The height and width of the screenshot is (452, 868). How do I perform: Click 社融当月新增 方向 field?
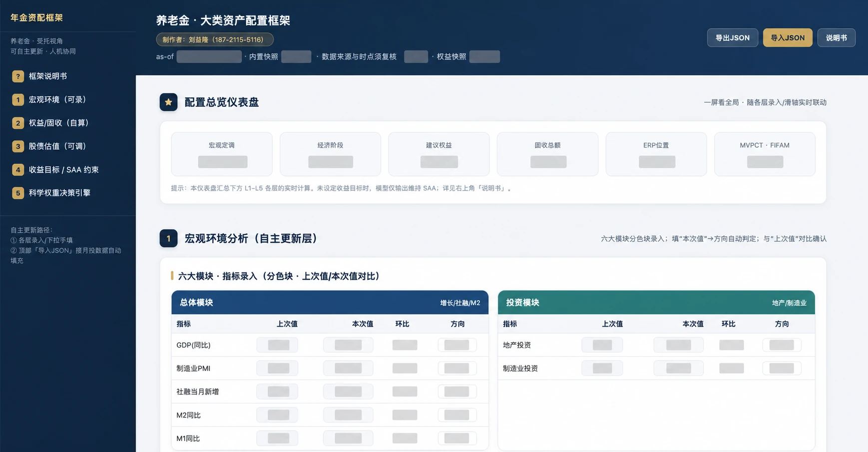457,392
